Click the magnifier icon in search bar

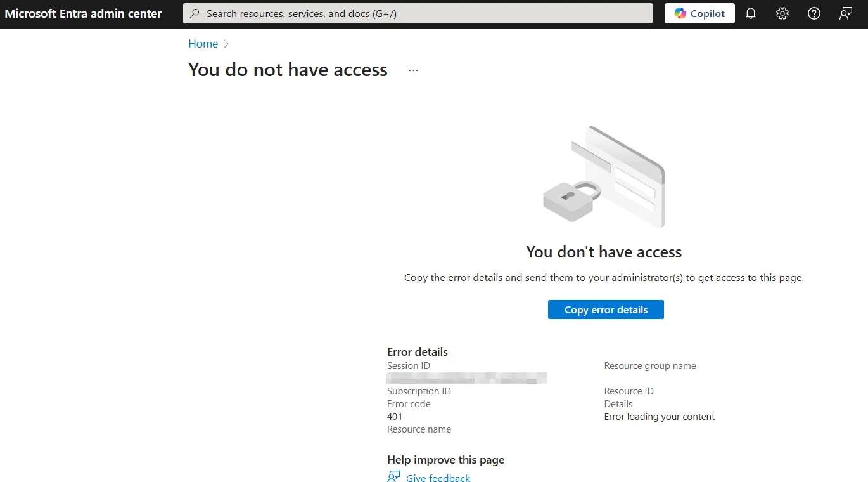click(x=195, y=13)
